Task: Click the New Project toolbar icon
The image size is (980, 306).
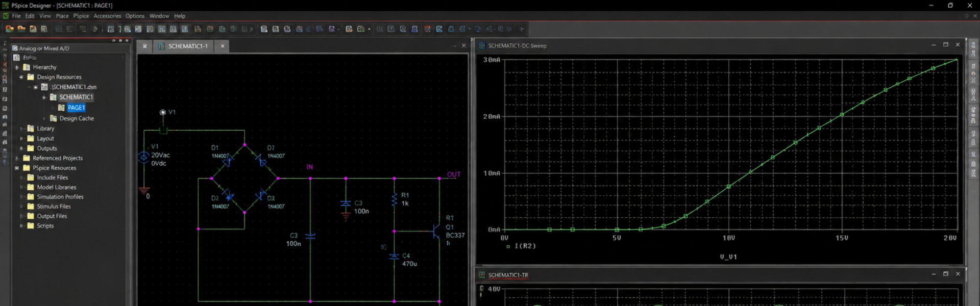Action: click(10, 29)
